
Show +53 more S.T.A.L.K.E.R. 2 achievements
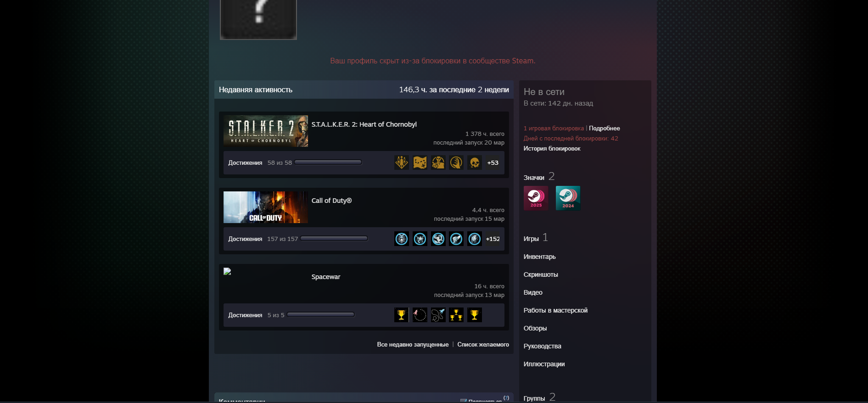[x=493, y=162]
